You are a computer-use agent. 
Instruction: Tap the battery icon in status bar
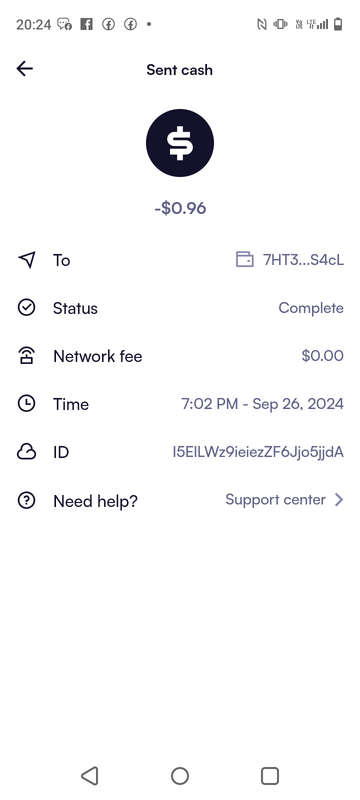[338, 24]
